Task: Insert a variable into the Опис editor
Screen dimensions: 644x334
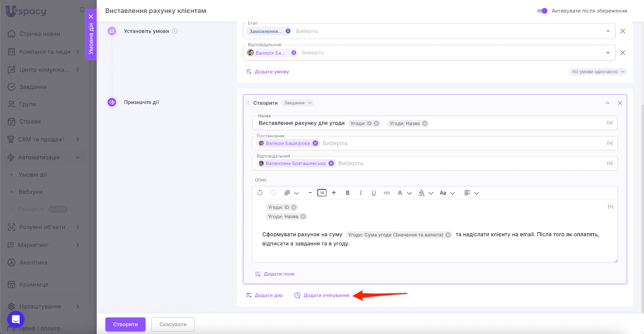Action: pyautogui.click(x=611, y=206)
